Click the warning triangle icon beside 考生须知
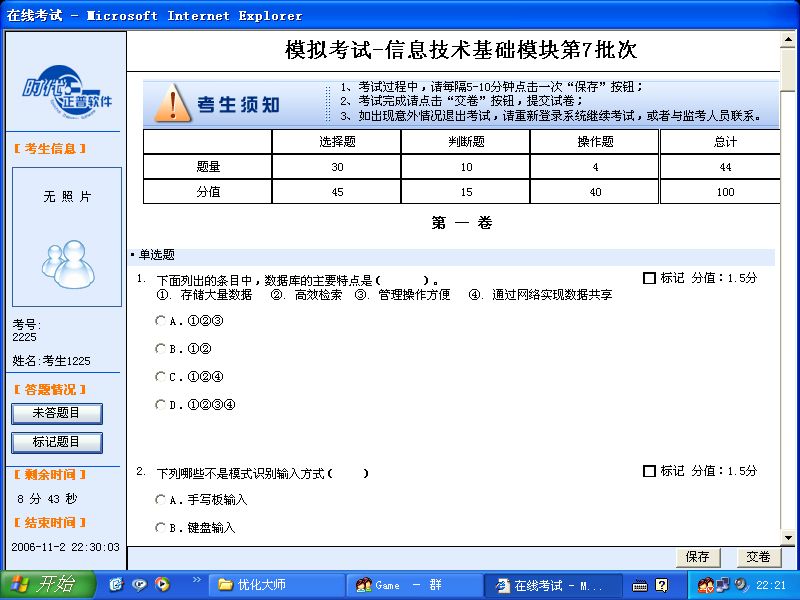The height and width of the screenshot is (600, 800). pos(172,103)
